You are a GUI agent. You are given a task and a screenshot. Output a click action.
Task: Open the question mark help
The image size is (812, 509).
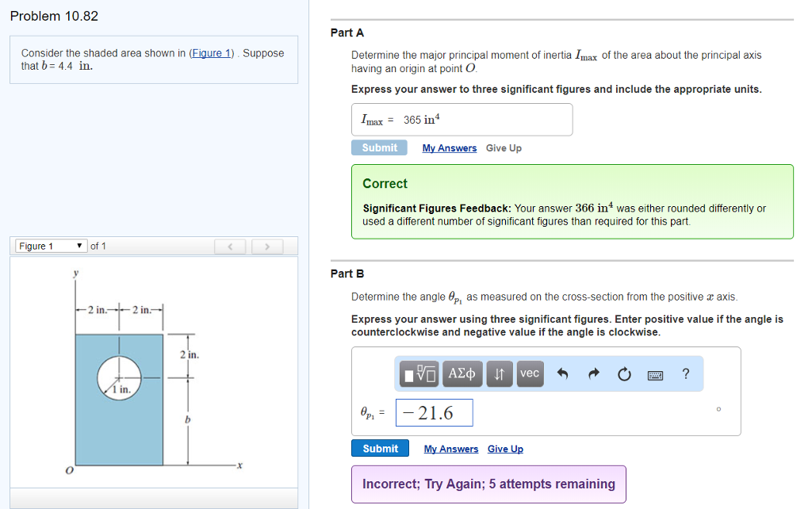pyautogui.click(x=686, y=374)
